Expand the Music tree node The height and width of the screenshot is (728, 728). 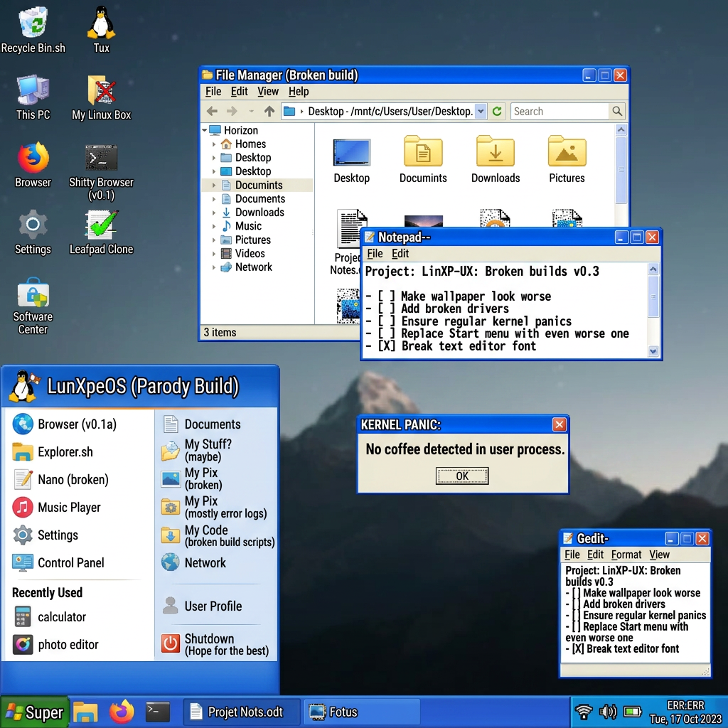pyautogui.click(x=214, y=227)
